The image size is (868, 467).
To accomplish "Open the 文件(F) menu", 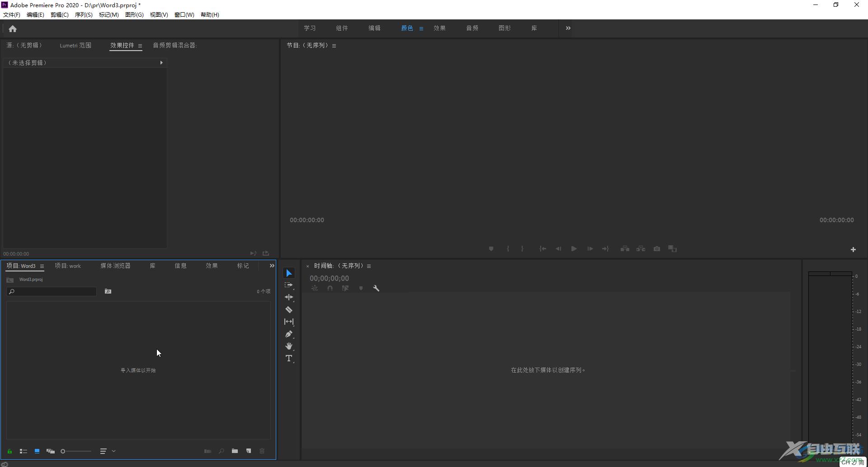I will point(12,14).
